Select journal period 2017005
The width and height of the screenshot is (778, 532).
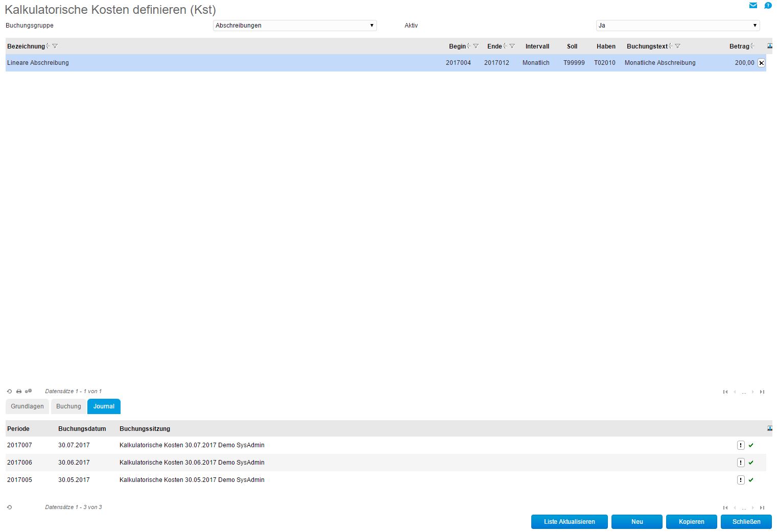19,480
